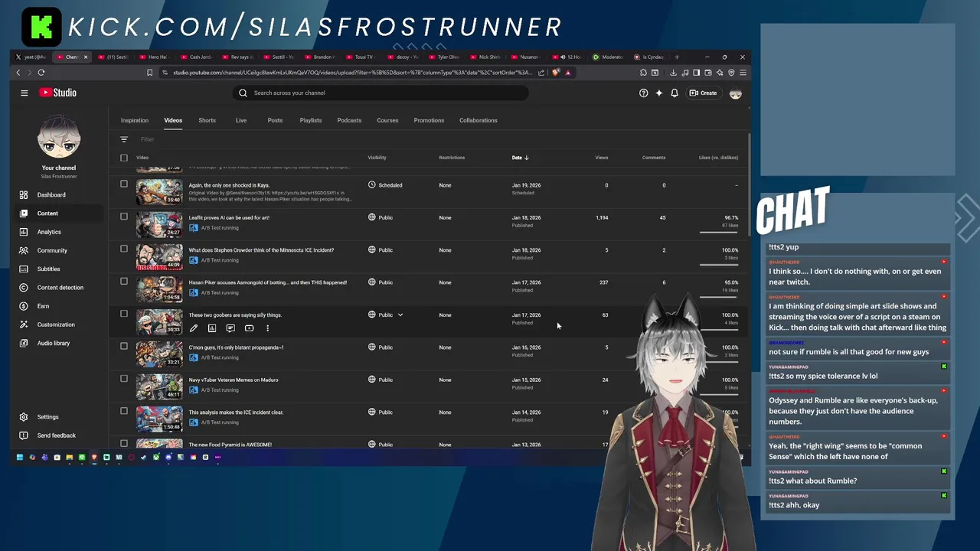Click View on YouTube icon for goobers video

[x=249, y=328]
